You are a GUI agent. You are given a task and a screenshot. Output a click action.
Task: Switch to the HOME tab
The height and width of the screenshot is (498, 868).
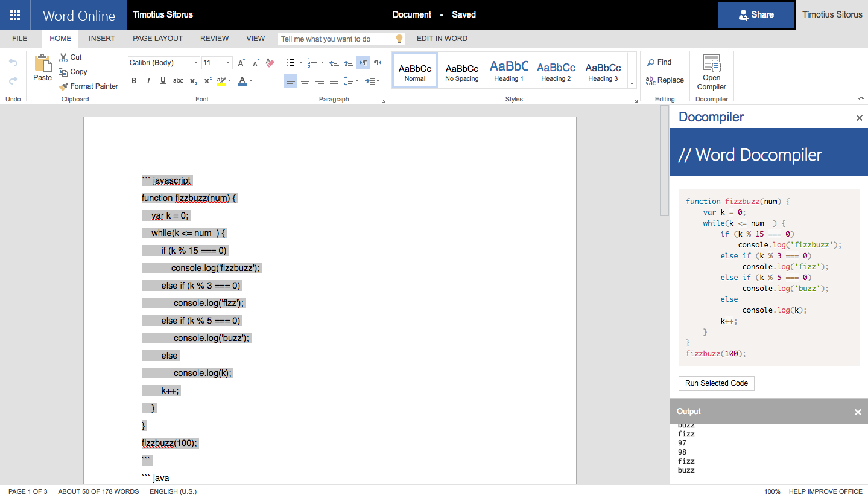click(60, 39)
